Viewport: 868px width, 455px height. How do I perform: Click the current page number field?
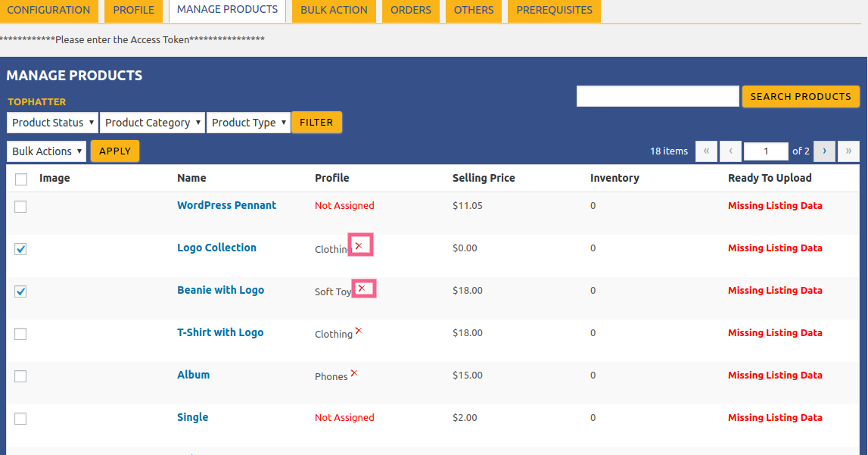766,151
